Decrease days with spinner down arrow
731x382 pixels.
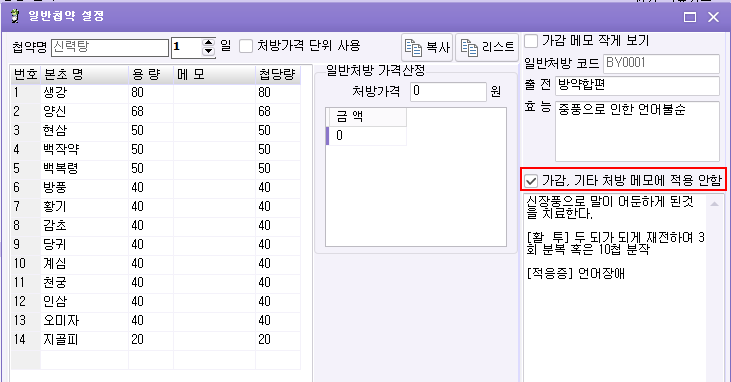(x=208, y=51)
